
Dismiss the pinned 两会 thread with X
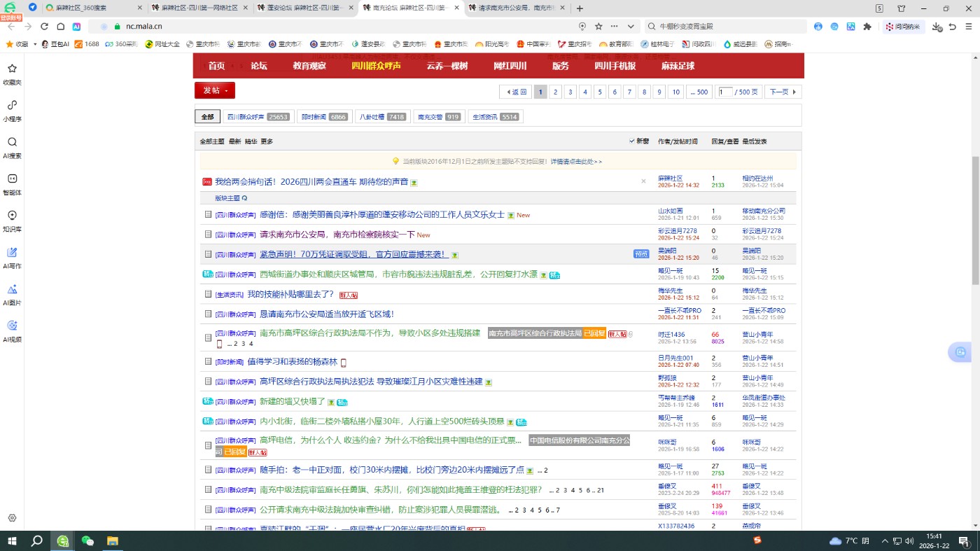[x=643, y=181]
